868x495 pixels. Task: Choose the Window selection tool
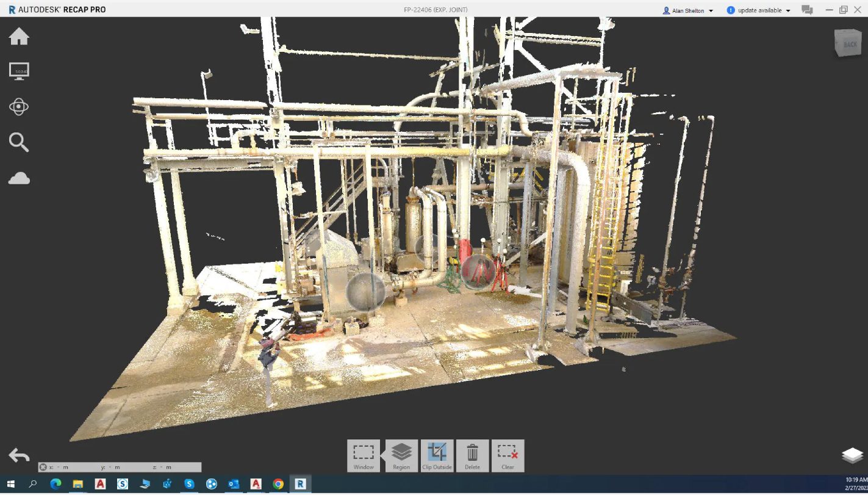[364, 455]
